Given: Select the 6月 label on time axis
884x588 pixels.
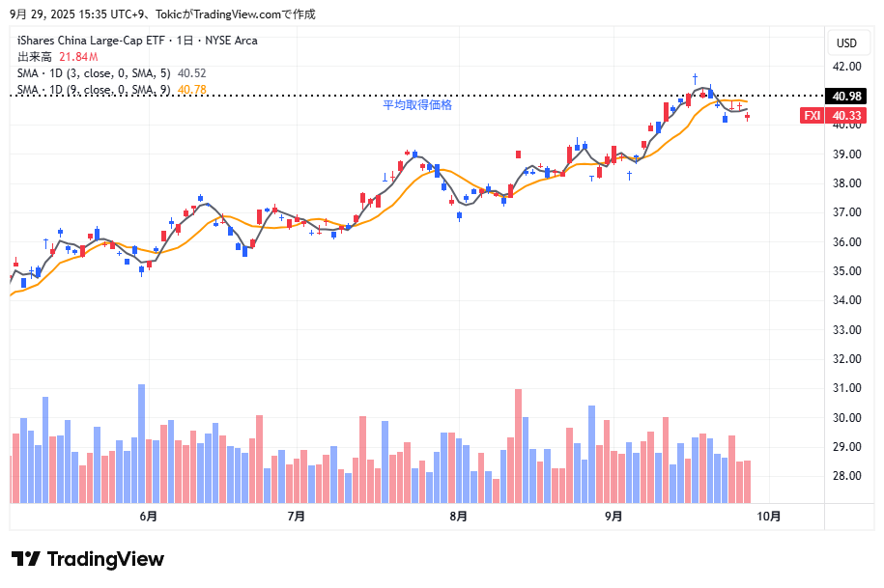Looking at the screenshot, I should click(149, 517).
